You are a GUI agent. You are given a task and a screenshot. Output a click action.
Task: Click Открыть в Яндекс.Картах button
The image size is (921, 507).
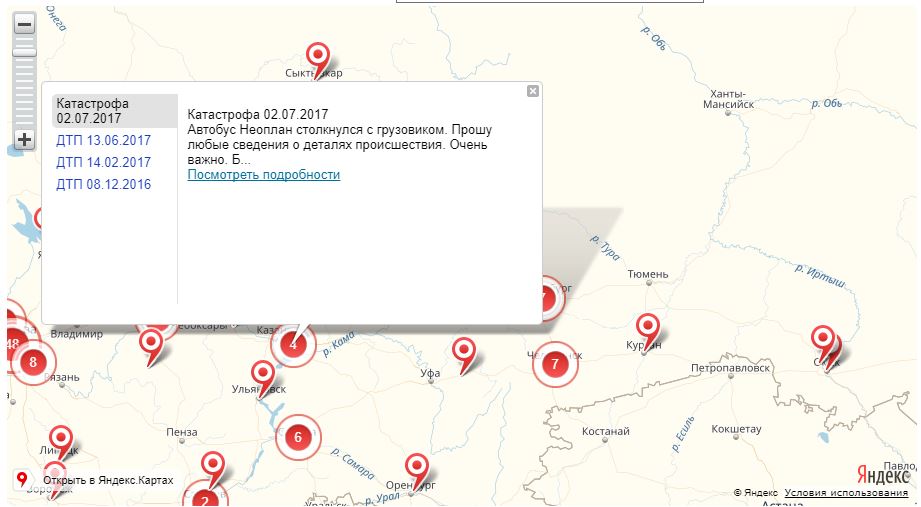(x=97, y=481)
